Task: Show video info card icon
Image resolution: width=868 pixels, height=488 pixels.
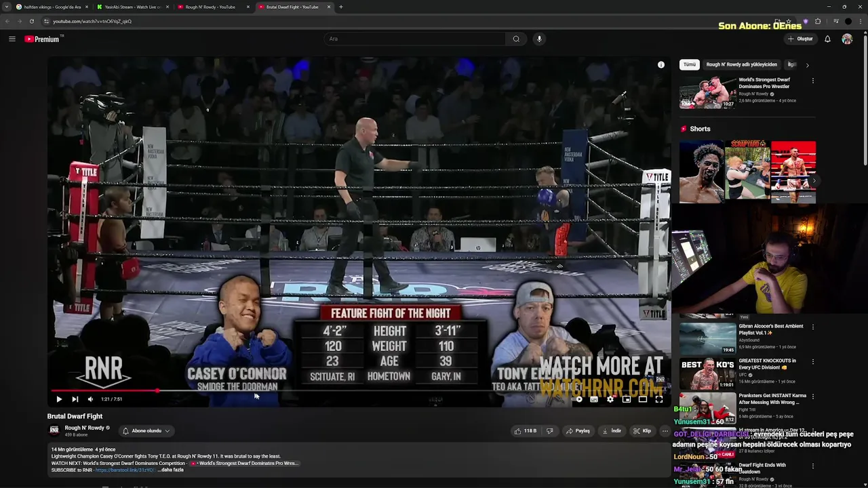Action: point(661,65)
